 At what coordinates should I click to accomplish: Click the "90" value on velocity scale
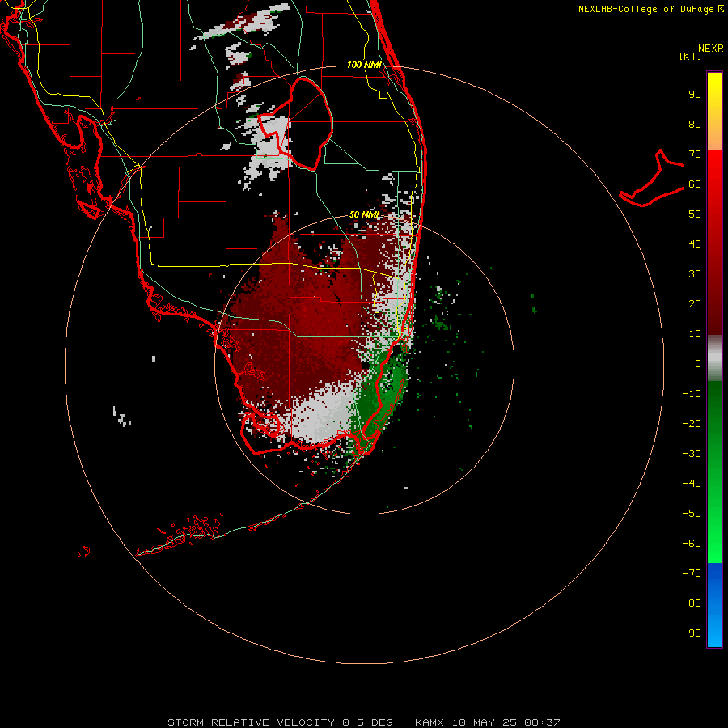pyautogui.click(x=695, y=95)
